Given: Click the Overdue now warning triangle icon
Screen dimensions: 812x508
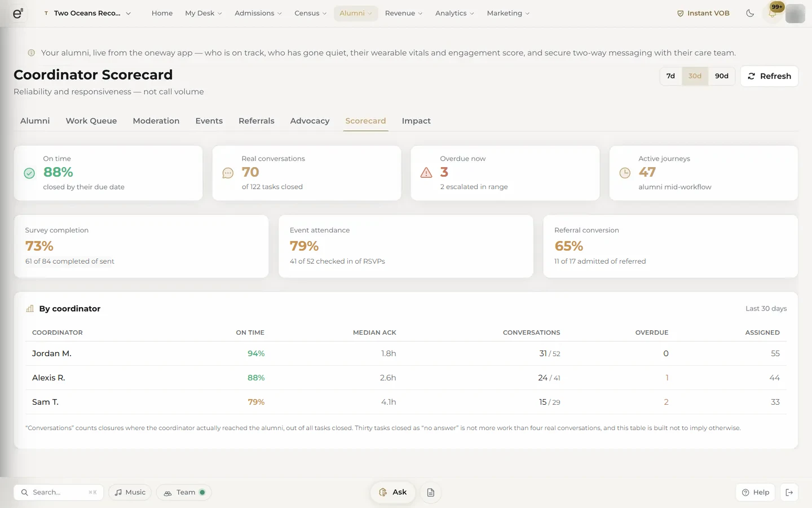Looking at the screenshot, I should click(x=426, y=173).
